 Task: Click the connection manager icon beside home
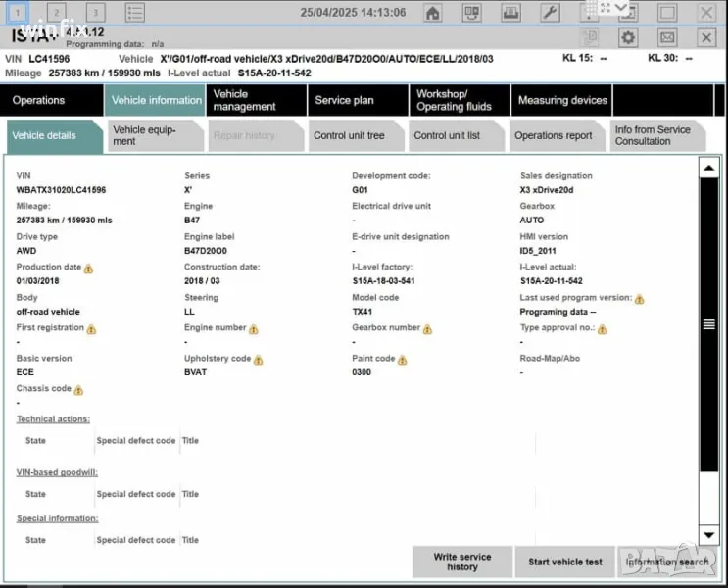click(471, 13)
